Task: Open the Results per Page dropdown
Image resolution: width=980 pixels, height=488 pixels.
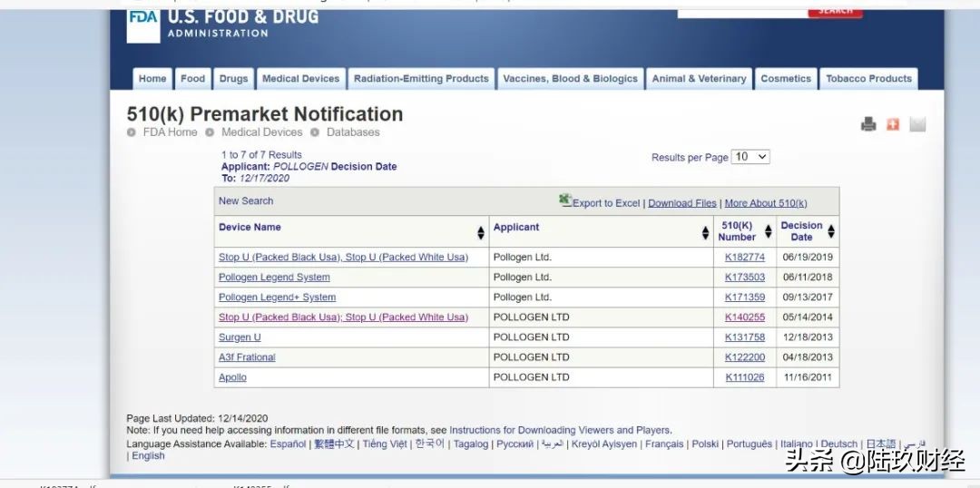Action: (x=750, y=157)
